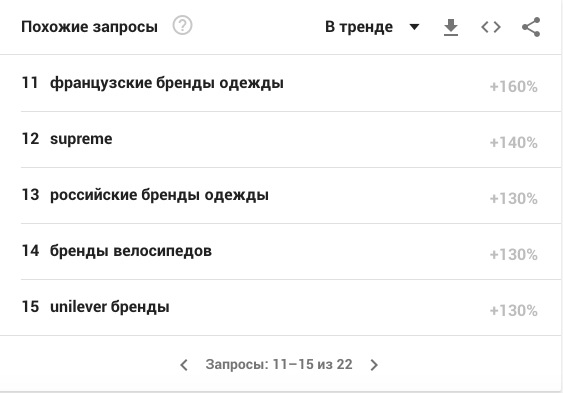Image resolution: width=563 pixels, height=393 pixels.
Task: Click the Похожие запросы heading
Action: pos(89,27)
